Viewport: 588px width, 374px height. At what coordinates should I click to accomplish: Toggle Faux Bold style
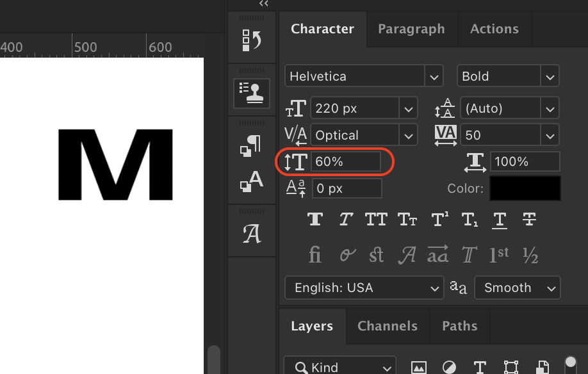pos(315,219)
